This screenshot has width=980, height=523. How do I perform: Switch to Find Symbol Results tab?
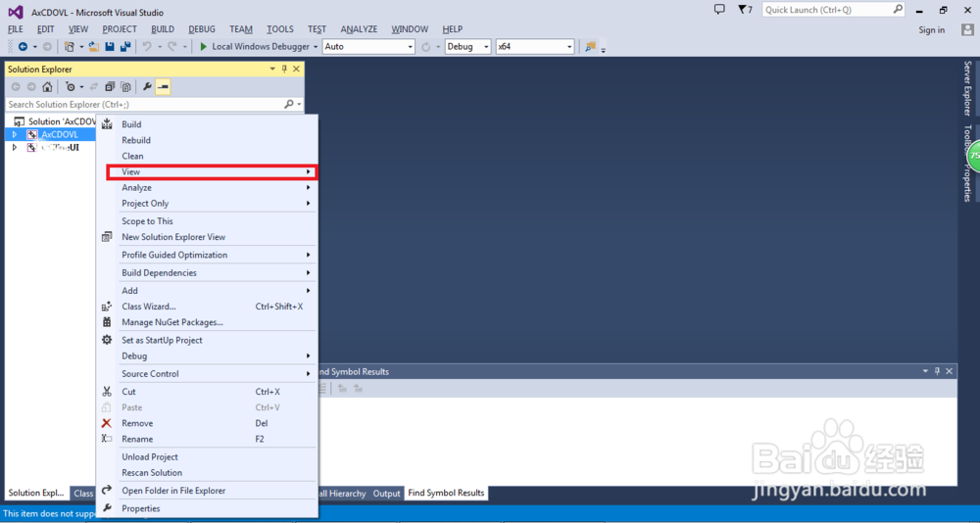coord(446,493)
